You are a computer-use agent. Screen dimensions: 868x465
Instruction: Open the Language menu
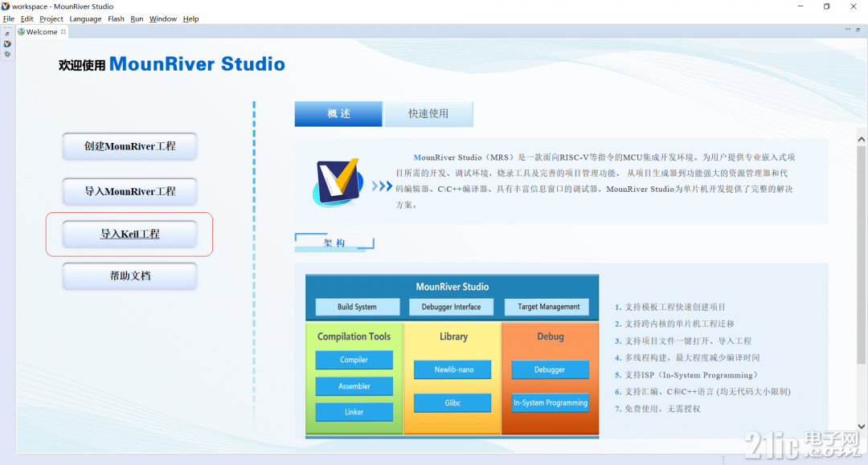pyautogui.click(x=85, y=18)
